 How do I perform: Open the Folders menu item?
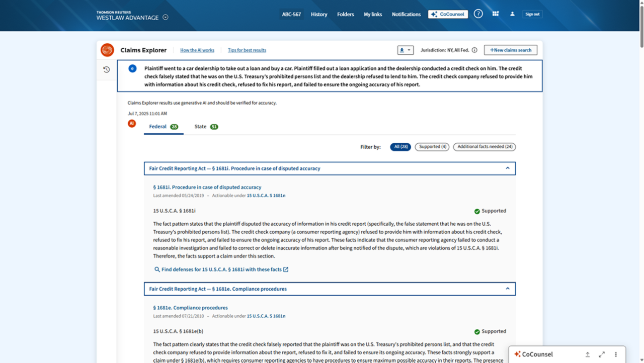[345, 14]
